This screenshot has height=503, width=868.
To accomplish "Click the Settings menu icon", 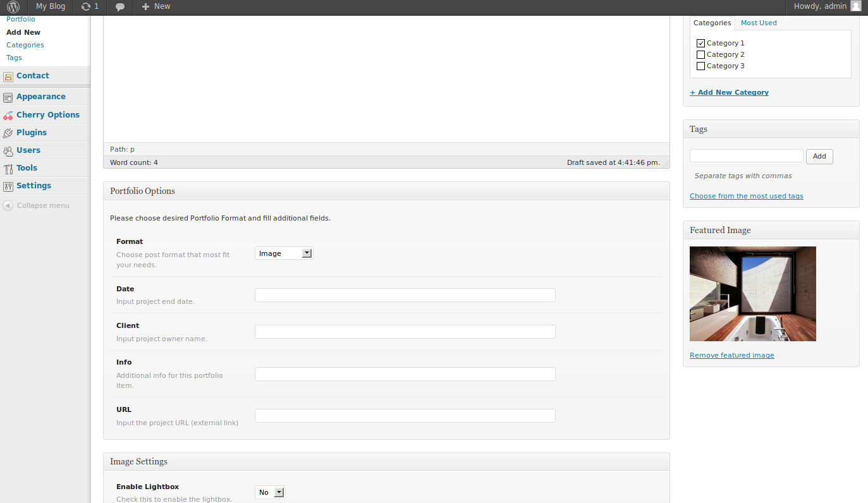I will pyautogui.click(x=8, y=186).
